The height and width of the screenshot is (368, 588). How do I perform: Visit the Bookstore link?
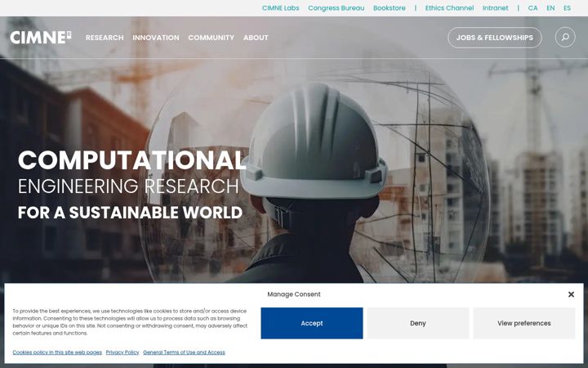390,8
